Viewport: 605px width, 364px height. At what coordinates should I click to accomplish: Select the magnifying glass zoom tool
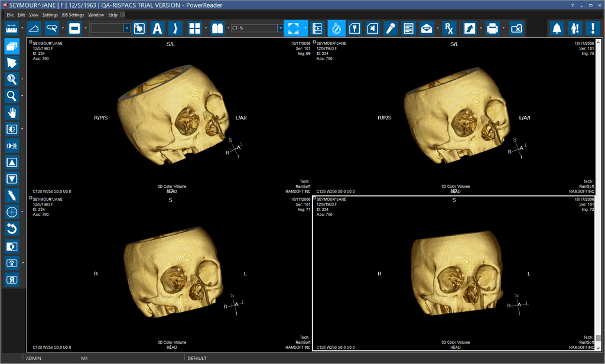[x=12, y=96]
